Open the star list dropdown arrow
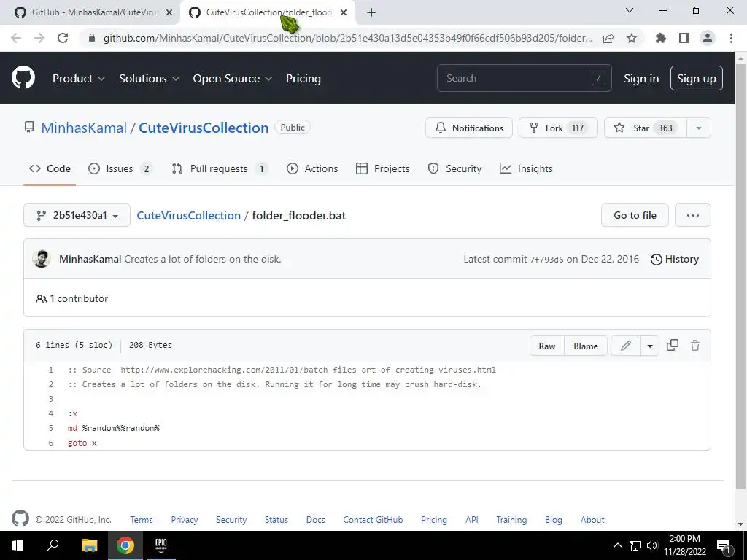Screen dimensions: 747x560 [x=698, y=128]
